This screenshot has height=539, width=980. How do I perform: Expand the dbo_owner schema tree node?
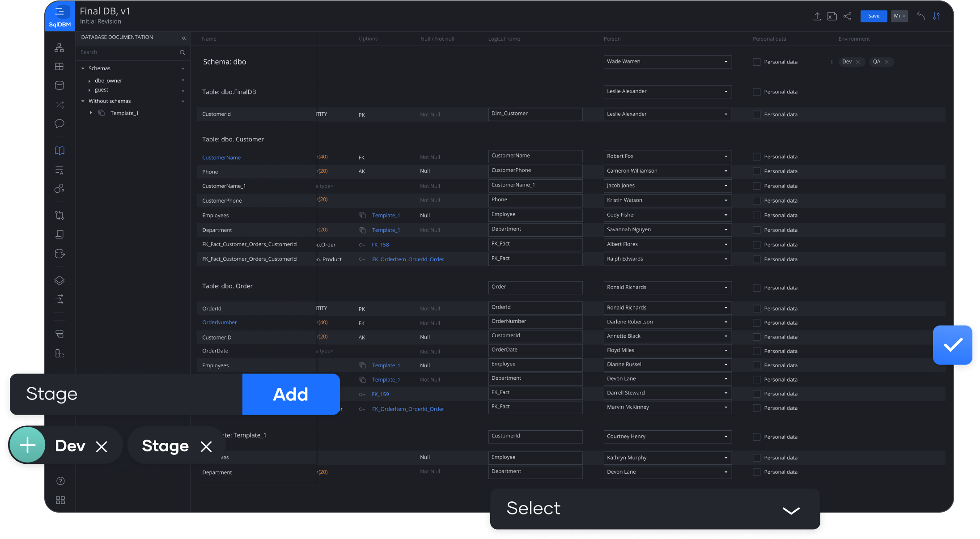[89, 81]
